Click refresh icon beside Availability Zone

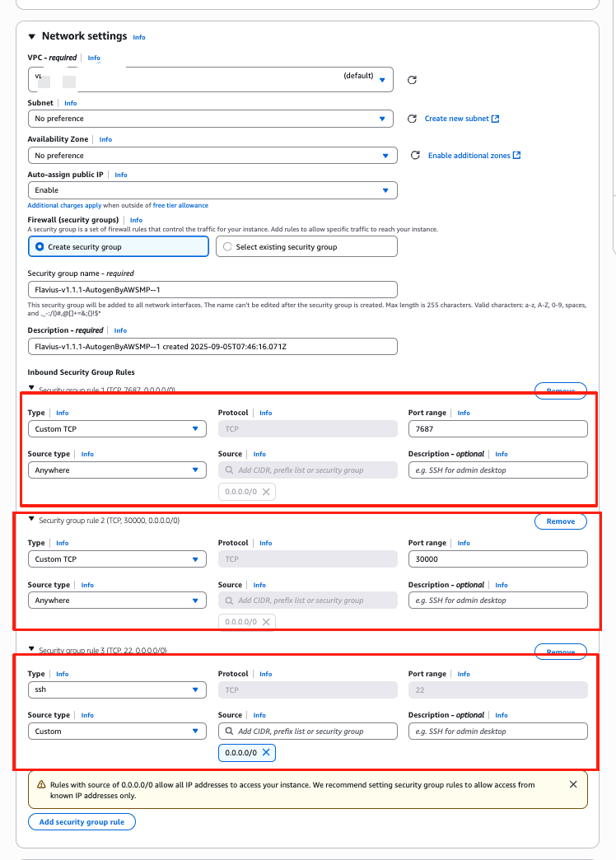415,155
